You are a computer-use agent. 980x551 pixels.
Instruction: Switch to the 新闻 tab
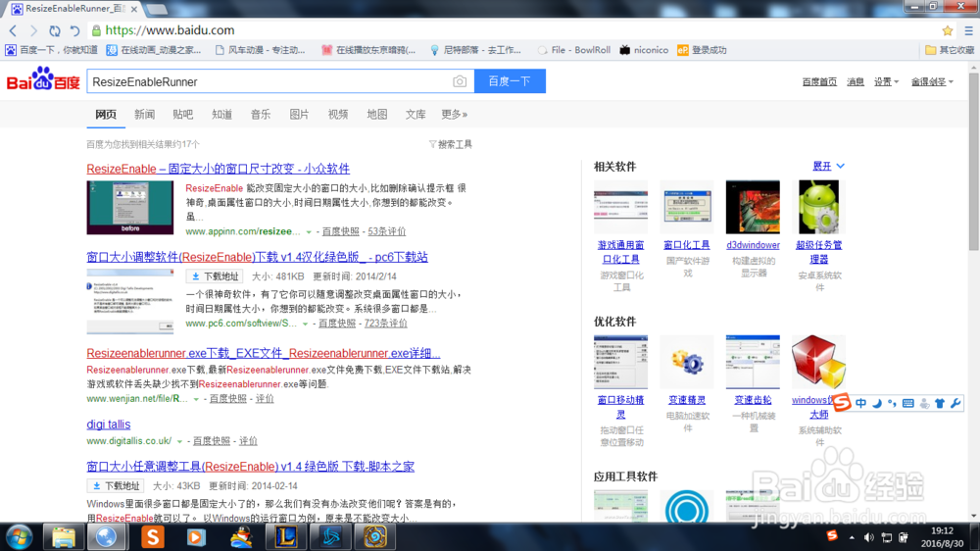(144, 115)
